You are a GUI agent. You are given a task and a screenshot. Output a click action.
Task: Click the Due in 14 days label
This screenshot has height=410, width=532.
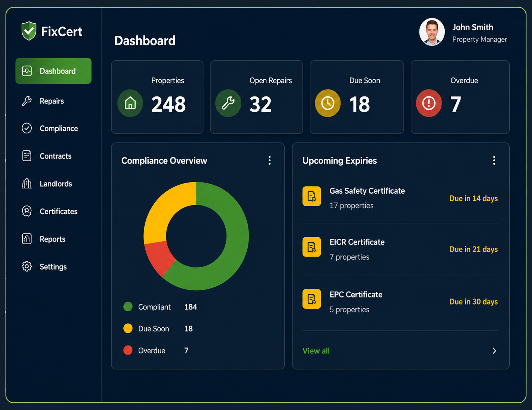[474, 198]
